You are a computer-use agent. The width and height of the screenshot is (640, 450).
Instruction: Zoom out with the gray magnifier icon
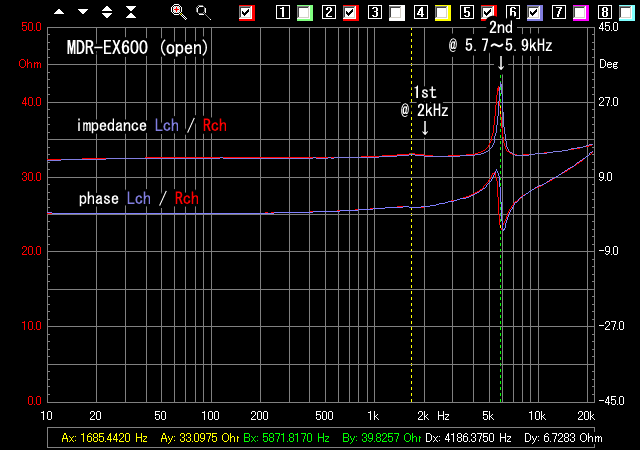tap(203, 12)
